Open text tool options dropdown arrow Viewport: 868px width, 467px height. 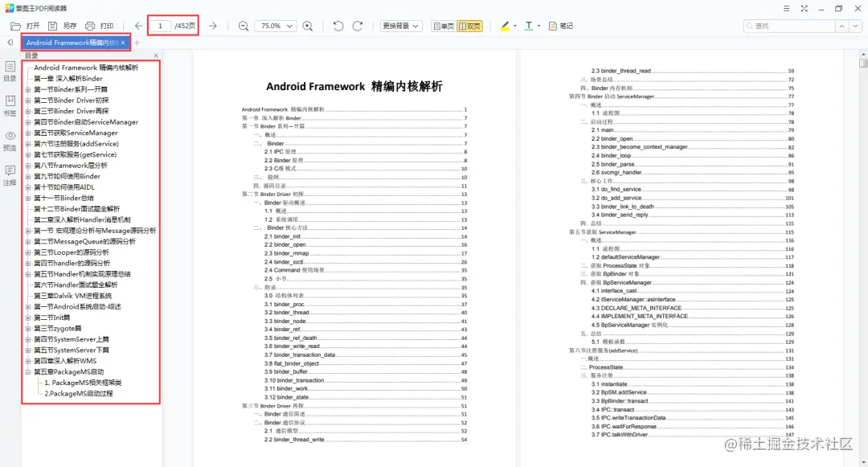pos(539,26)
